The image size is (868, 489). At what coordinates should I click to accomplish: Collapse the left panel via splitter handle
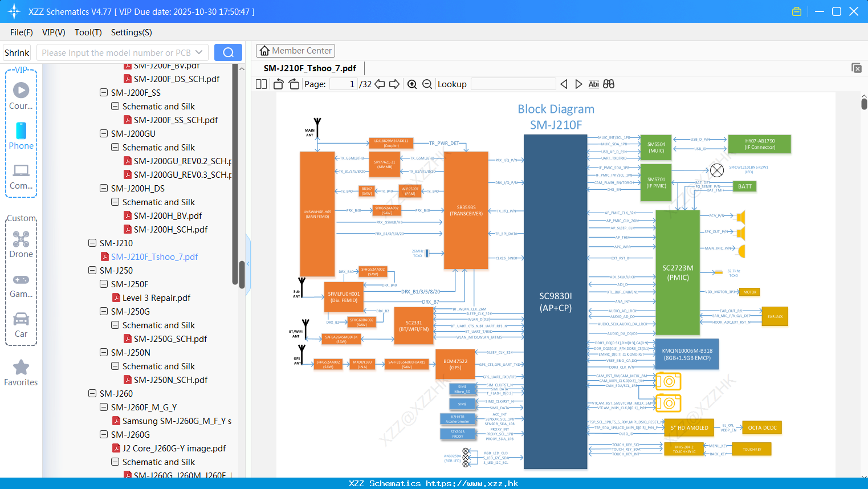(x=248, y=264)
